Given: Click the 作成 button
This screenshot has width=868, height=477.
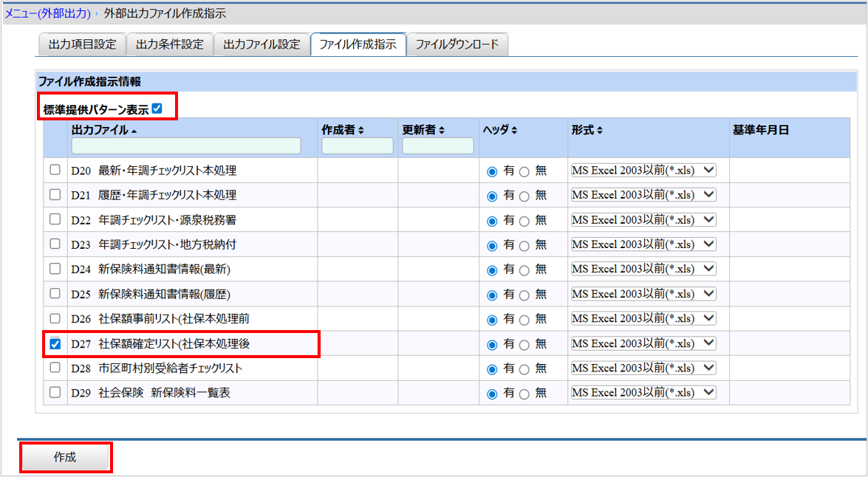Looking at the screenshot, I should click(x=65, y=458).
